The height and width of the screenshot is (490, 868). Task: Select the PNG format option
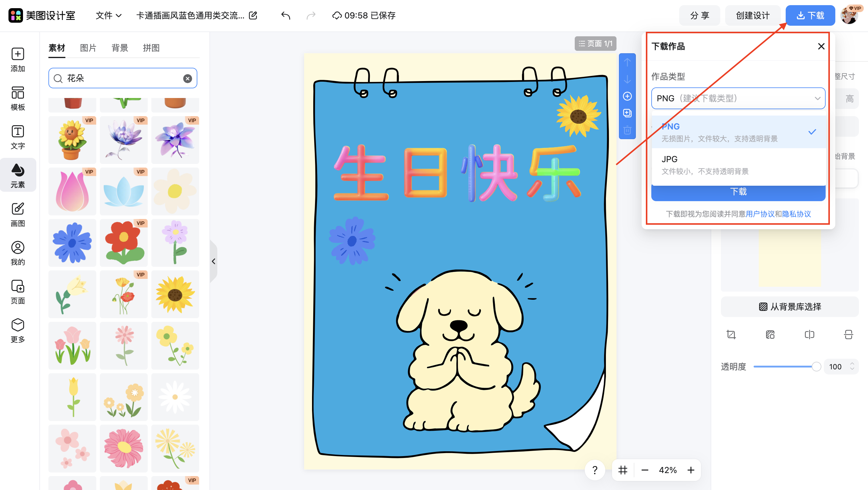click(738, 132)
